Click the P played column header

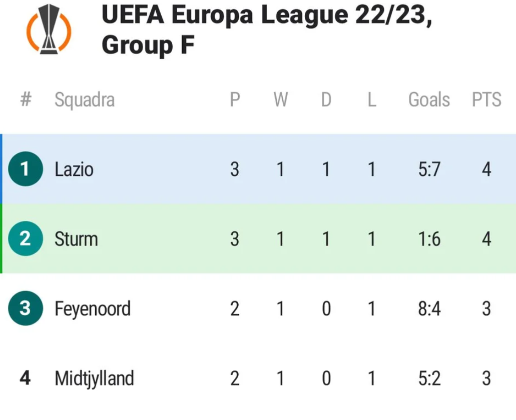click(235, 99)
